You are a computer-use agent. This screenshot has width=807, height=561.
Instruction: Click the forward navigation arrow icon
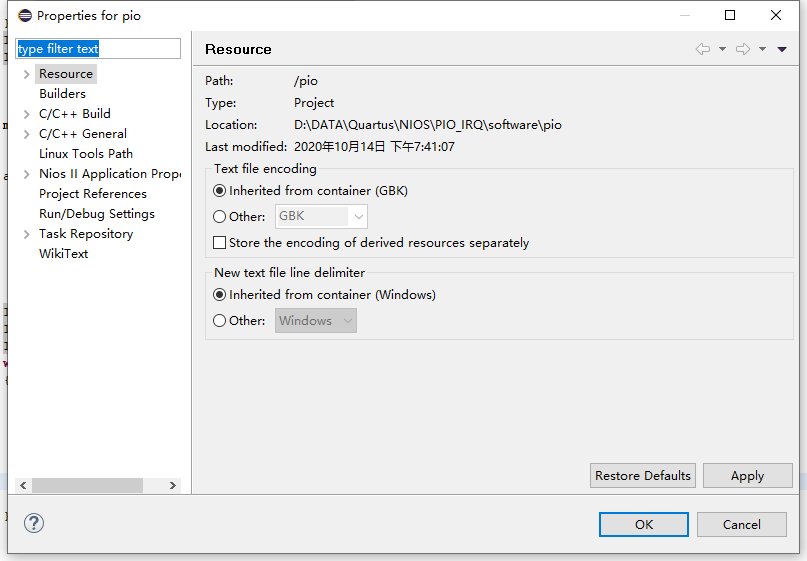pyautogui.click(x=743, y=49)
